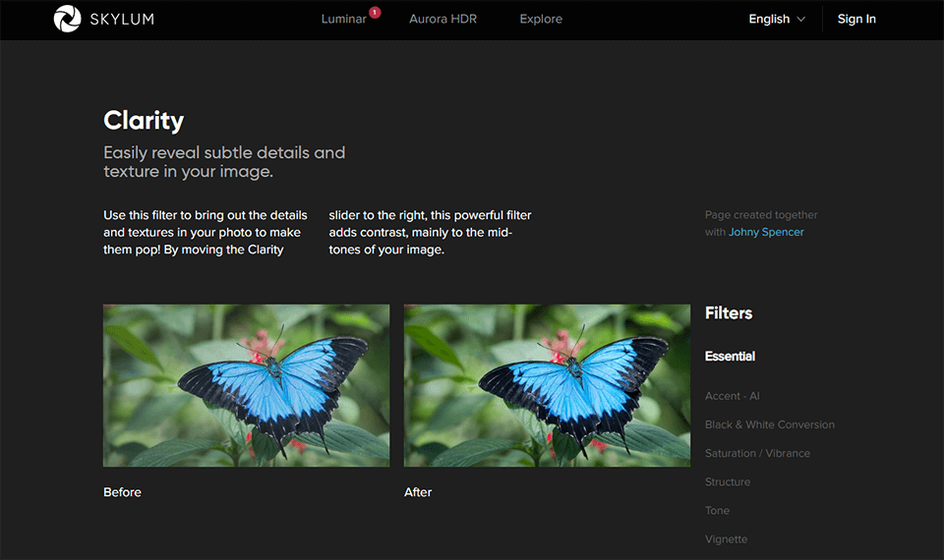Open the Vignette filter page

pyautogui.click(x=726, y=539)
